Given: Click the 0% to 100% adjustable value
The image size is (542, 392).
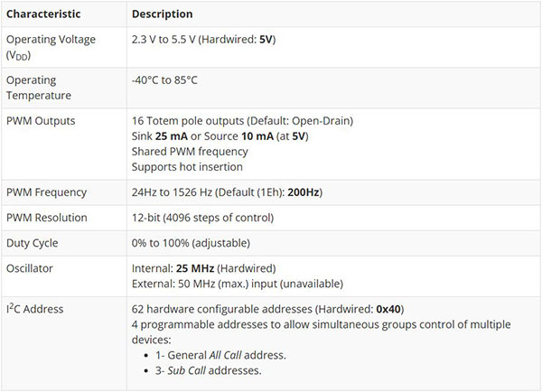Looking at the screenshot, I should [191, 243].
